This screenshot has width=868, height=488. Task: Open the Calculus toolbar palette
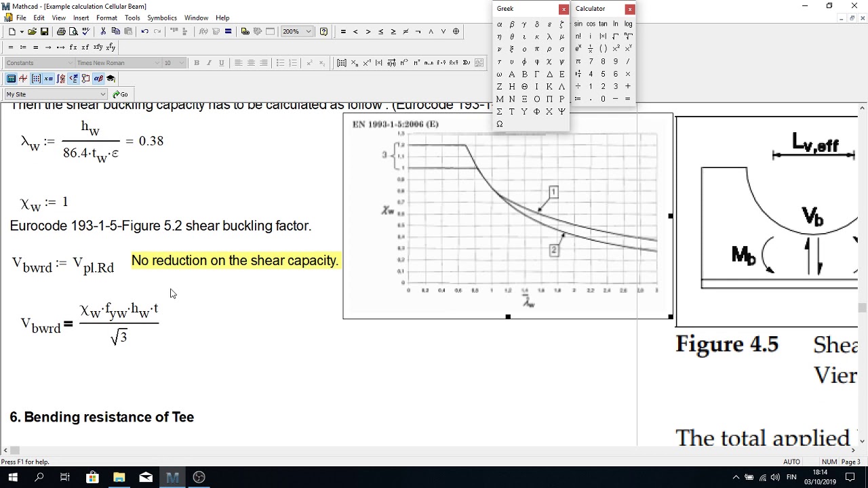[61, 79]
